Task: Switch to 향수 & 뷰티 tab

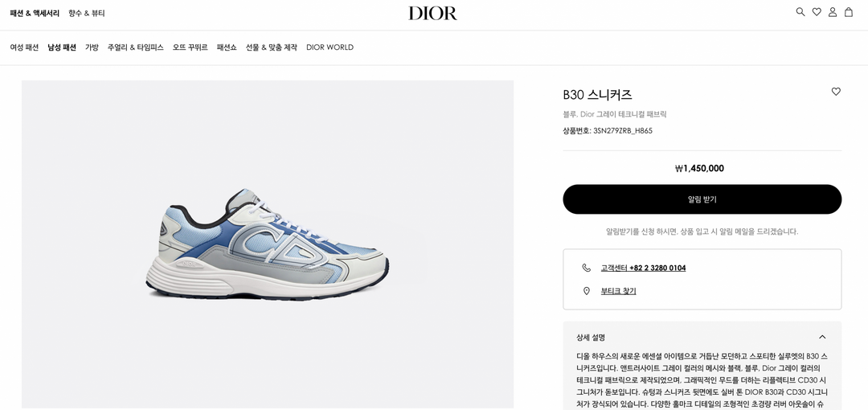Action: pos(86,13)
